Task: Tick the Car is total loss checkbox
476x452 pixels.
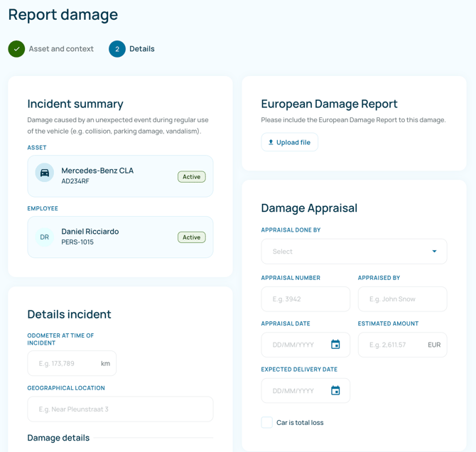Action: point(267,422)
